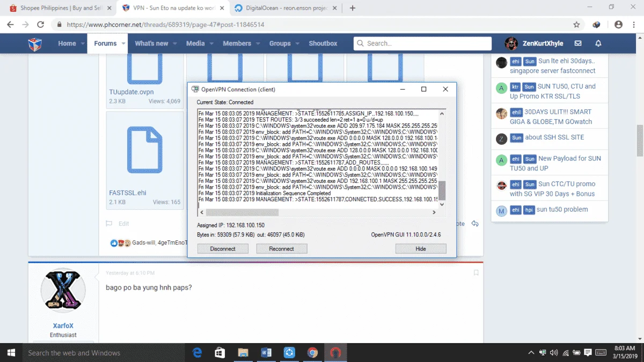Viewport: 644px width, 362px height.
Task: Click the OpenVPN log horizontal scrollbar thumb
Action: 242,212
